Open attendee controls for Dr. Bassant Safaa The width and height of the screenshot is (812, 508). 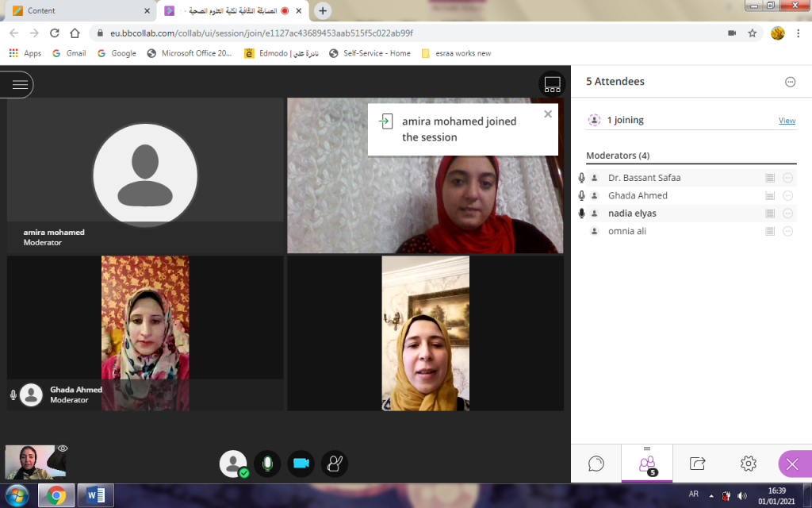pos(787,178)
